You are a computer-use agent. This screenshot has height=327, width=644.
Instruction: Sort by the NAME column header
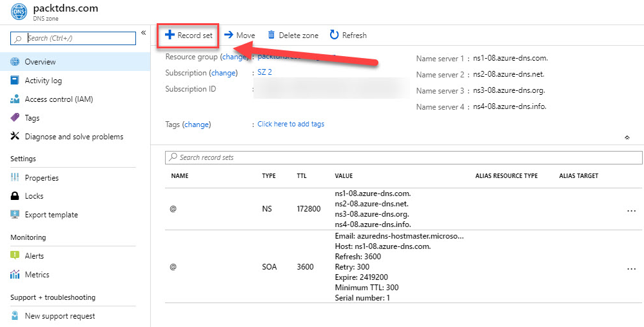(179, 176)
